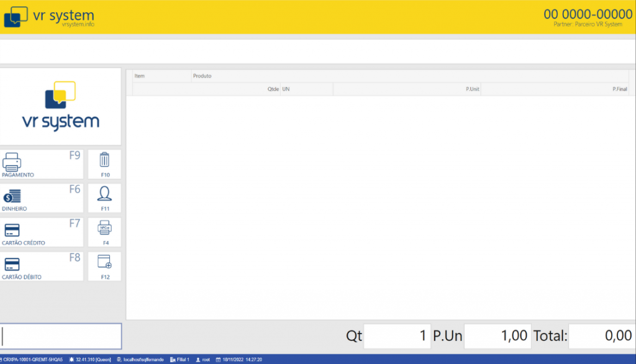Choose Cartão Débito payment (F8)
The image size is (636, 364).
41,266
